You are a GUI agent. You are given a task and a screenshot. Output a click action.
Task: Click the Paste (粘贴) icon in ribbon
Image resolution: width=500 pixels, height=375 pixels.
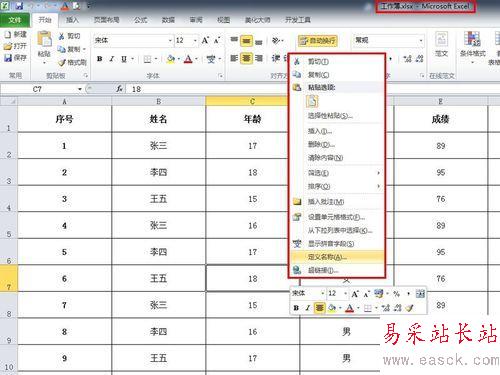point(44,39)
